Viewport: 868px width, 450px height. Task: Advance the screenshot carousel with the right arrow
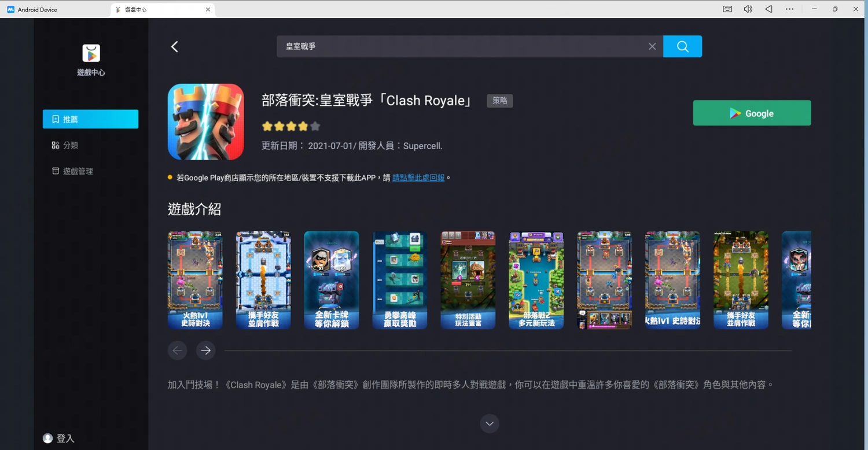[205, 350]
